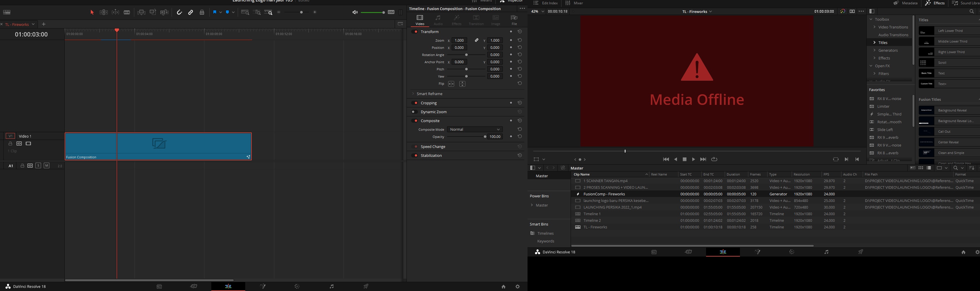Toggle timeline Snapping magnet icon
Image resolution: width=980 pixels, height=291 pixels.
(x=179, y=13)
